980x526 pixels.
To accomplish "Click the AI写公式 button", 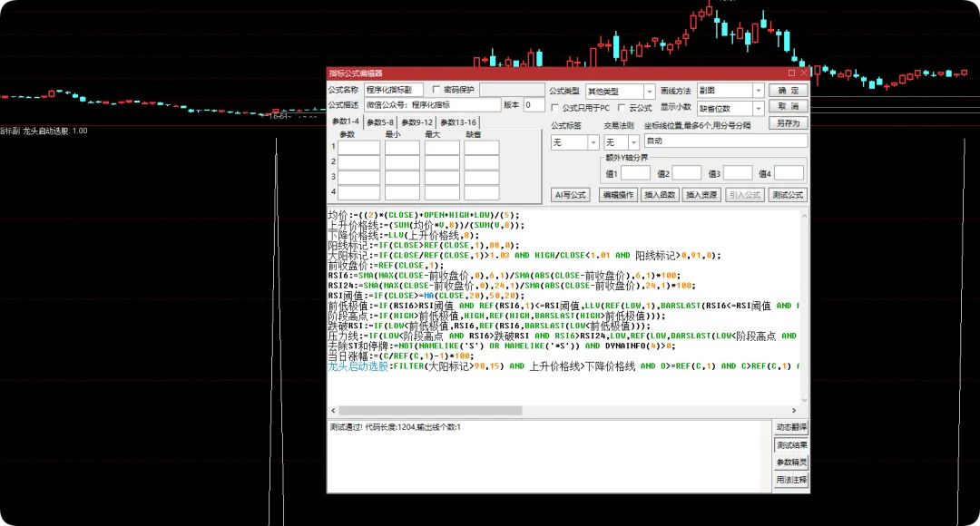I will tap(570, 195).
